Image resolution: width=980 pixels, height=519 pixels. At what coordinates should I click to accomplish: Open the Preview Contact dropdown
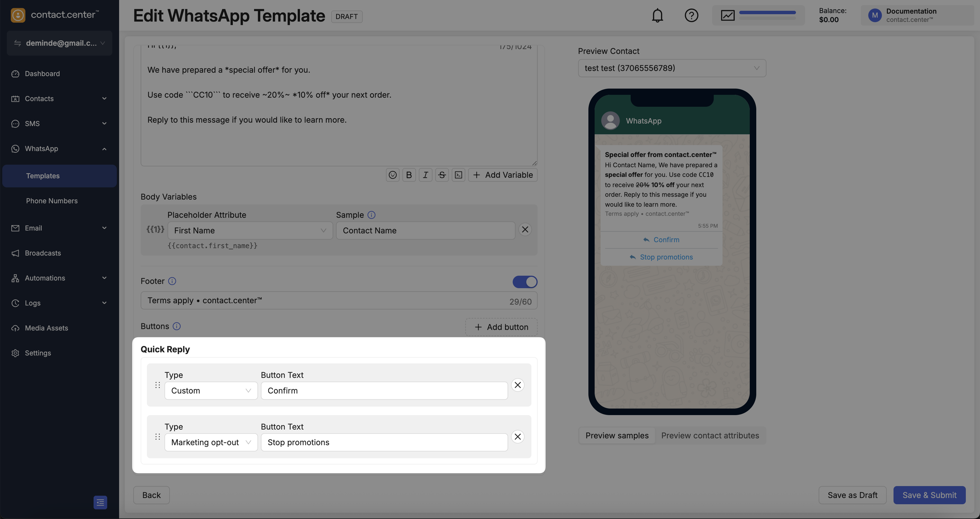672,68
